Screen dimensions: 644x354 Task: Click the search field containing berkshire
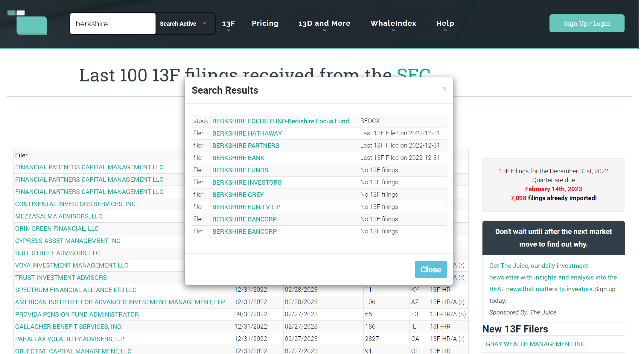(113, 24)
